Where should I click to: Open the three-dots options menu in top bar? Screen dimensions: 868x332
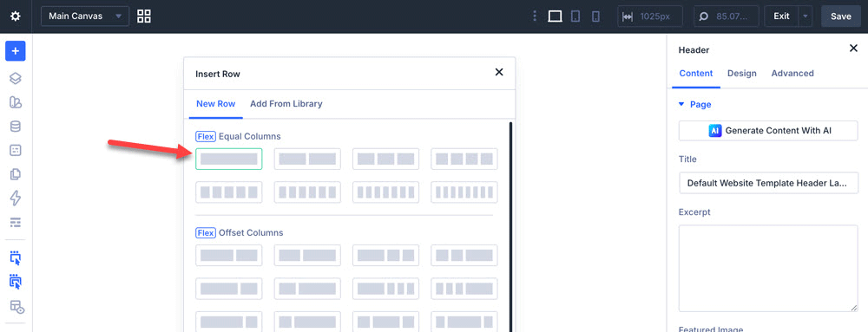tap(535, 16)
